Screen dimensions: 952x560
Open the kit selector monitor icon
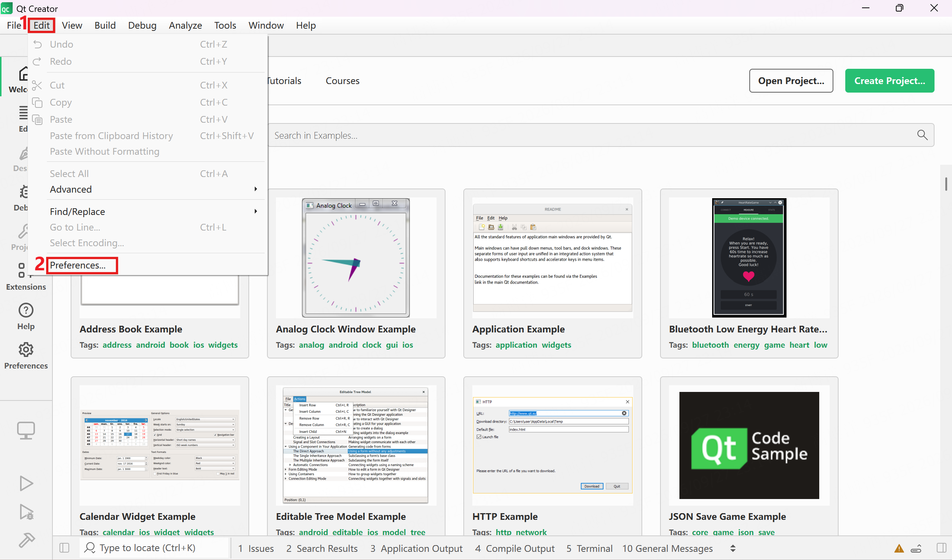coord(26,430)
